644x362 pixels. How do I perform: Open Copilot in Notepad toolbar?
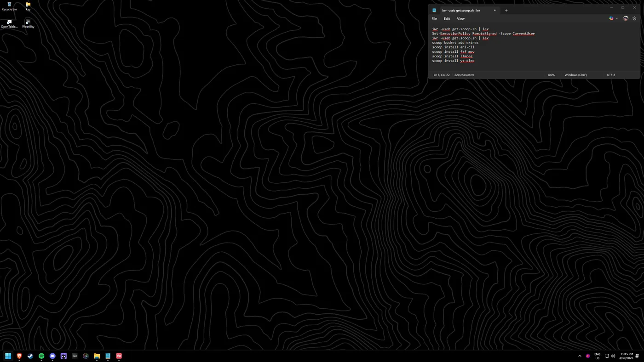click(x=611, y=18)
